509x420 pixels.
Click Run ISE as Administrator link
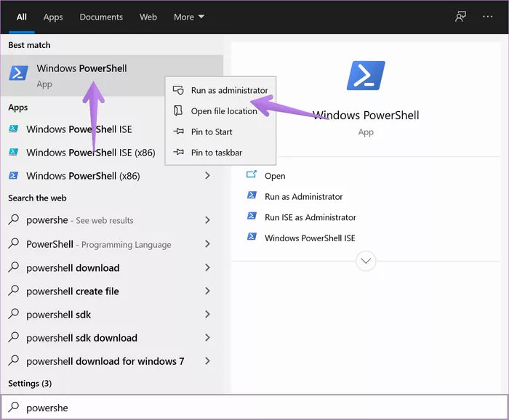click(310, 217)
